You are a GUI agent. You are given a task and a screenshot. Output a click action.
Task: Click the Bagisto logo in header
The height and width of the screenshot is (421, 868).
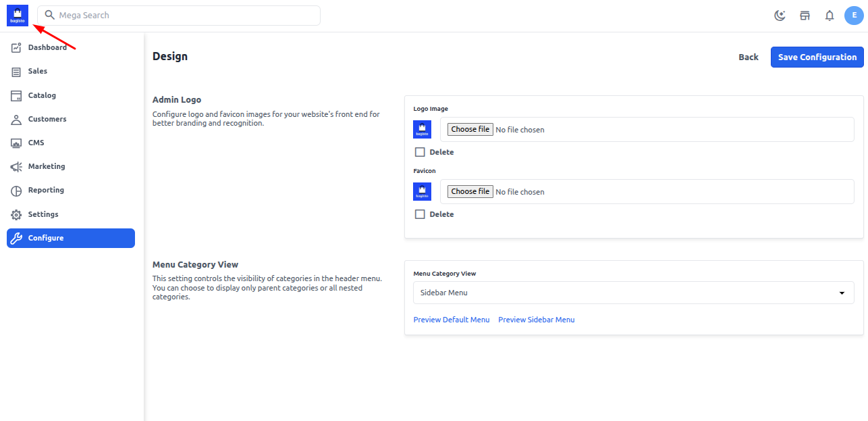pos(18,16)
